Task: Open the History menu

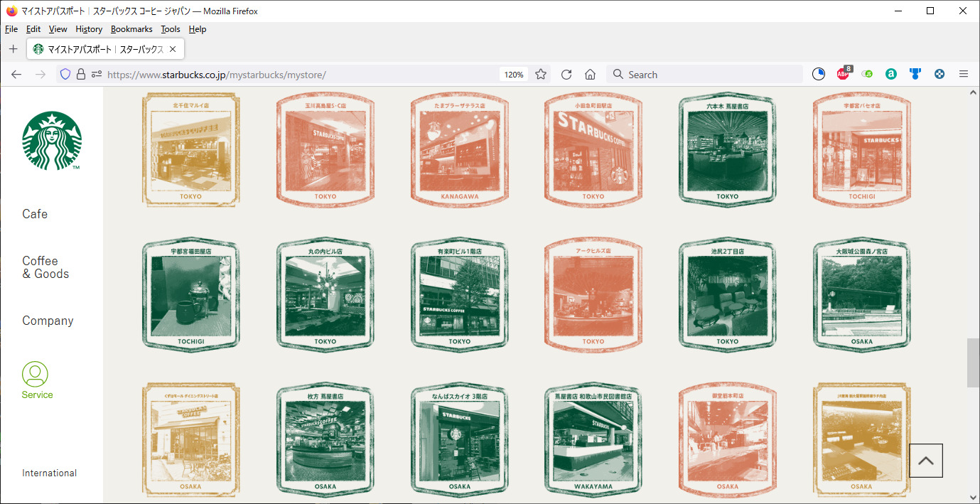Action: click(89, 29)
